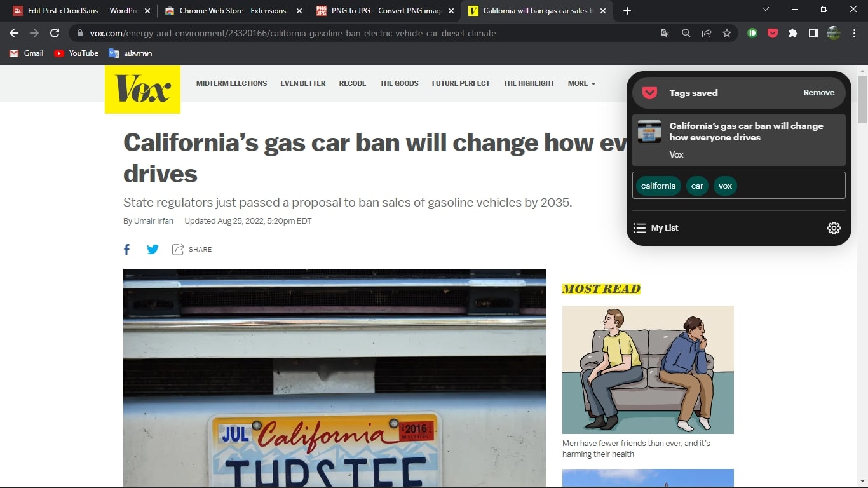
Task: Open Chrome three-dot menu
Action: (x=854, y=33)
